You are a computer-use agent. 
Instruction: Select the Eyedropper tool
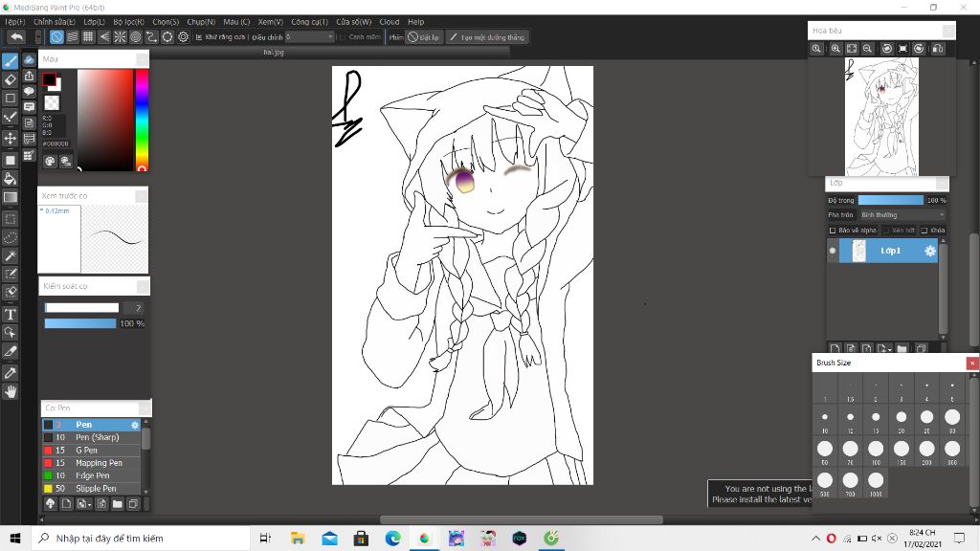[10, 373]
